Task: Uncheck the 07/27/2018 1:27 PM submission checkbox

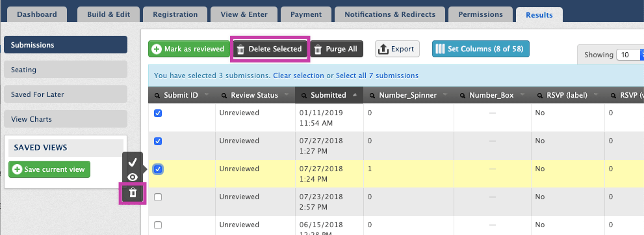Action: pos(158,141)
